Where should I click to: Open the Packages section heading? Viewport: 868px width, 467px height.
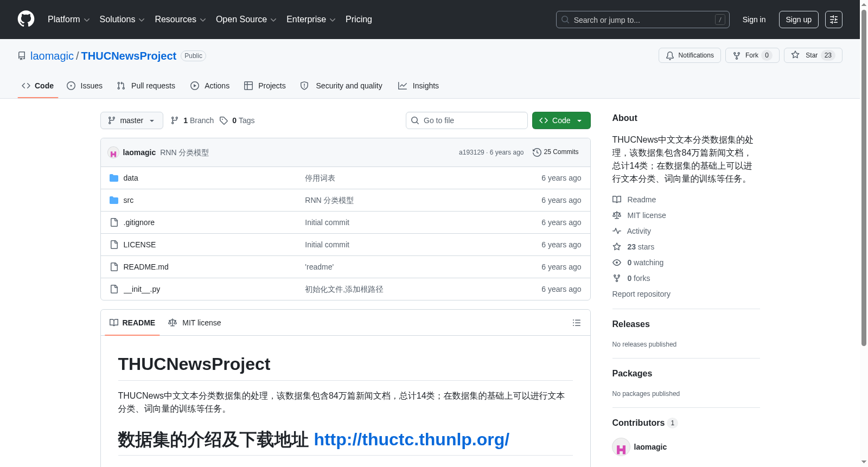tap(632, 373)
